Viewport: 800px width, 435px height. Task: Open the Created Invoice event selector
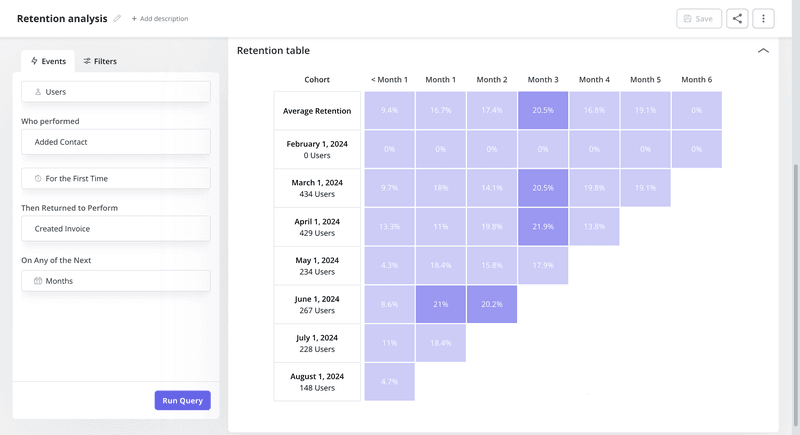click(x=116, y=229)
